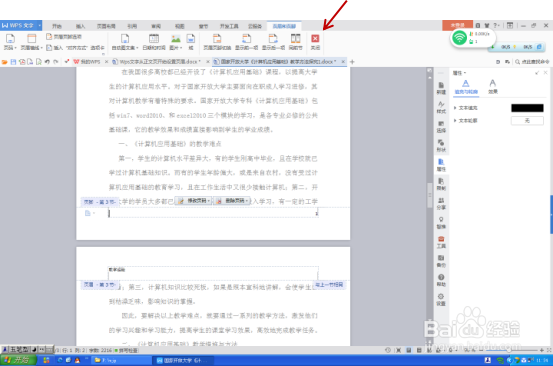
Task: Click the 备份 (Backup) sidebar icon
Action: coord(441,261)
